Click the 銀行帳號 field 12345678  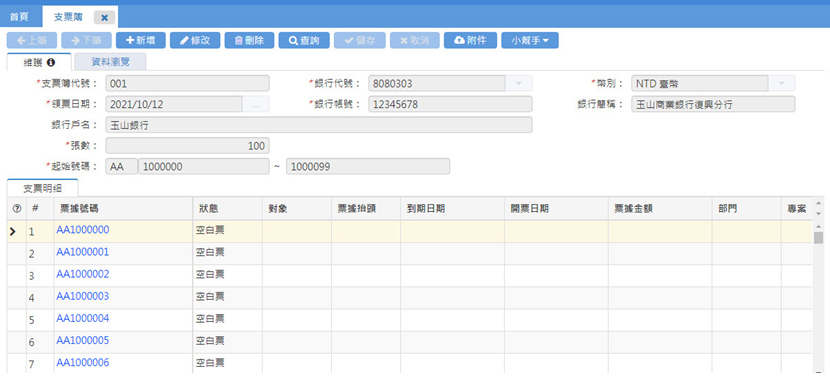click(x=450, y=104)
